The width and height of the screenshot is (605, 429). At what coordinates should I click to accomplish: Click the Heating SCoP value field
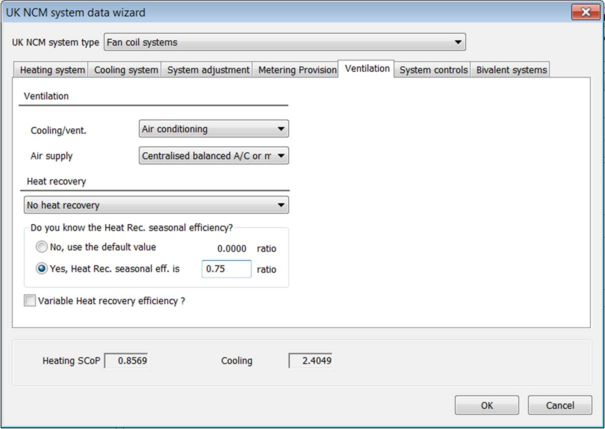tap(127, 361)
